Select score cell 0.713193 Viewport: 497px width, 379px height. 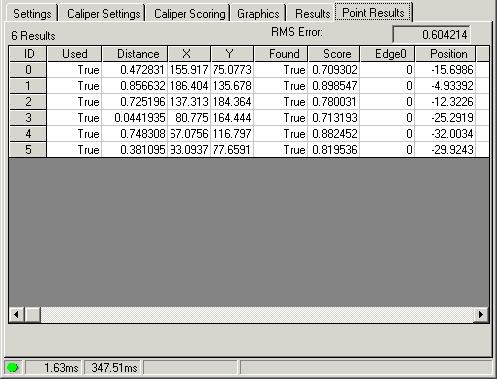[334, 118]
